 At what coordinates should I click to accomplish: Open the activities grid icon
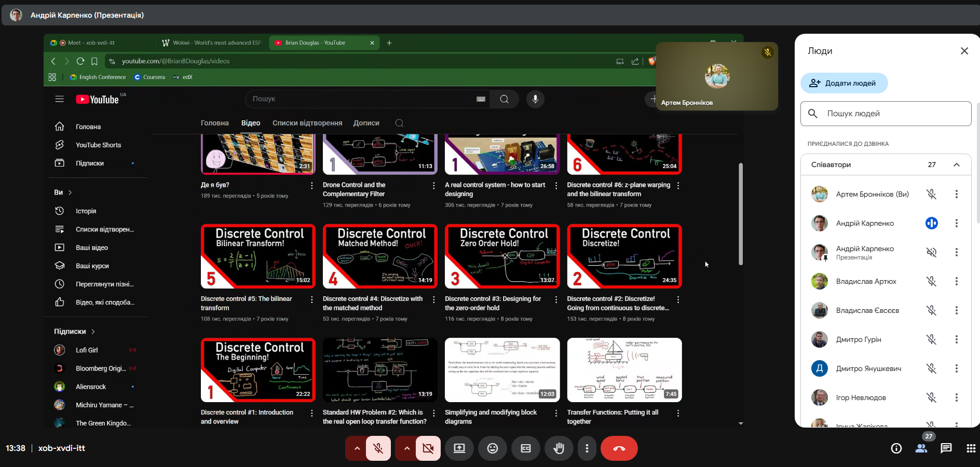[971, 448]
